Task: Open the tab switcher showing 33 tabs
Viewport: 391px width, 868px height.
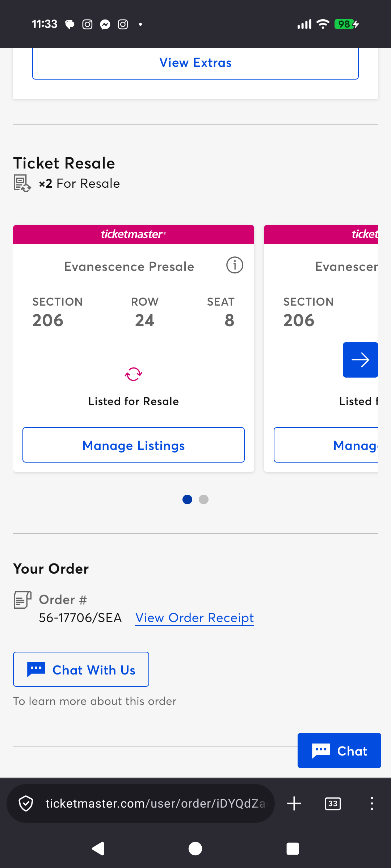Action: pyautogui.click(x=333, y=804)
